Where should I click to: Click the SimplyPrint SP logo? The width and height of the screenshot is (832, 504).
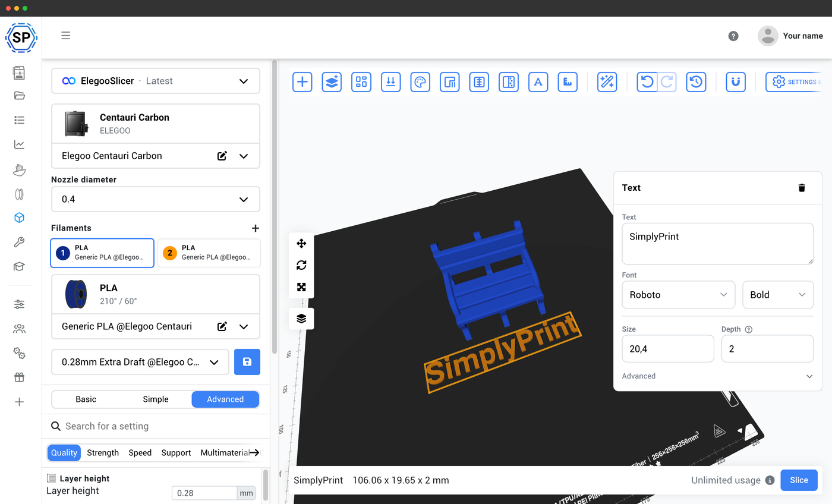point(21,37)
